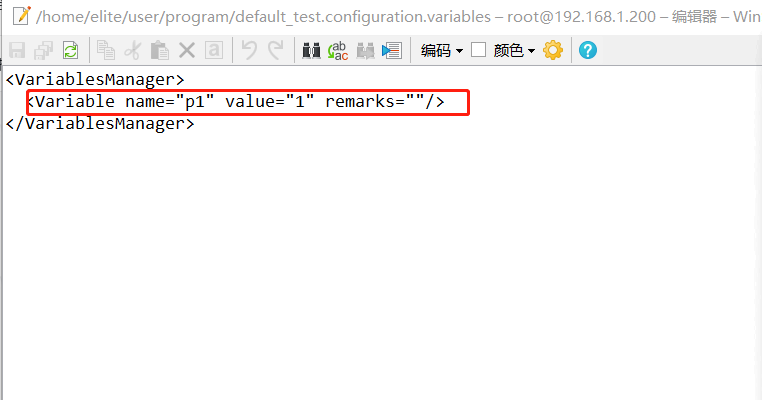The height and width of the screenshot is (400, 762).
Task: Open the 编码 encoding dropdown
Action: click(x=441, y=50)
